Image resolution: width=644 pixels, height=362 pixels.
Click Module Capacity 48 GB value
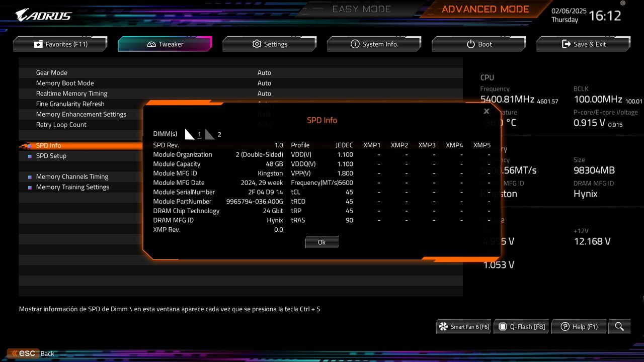274,164
